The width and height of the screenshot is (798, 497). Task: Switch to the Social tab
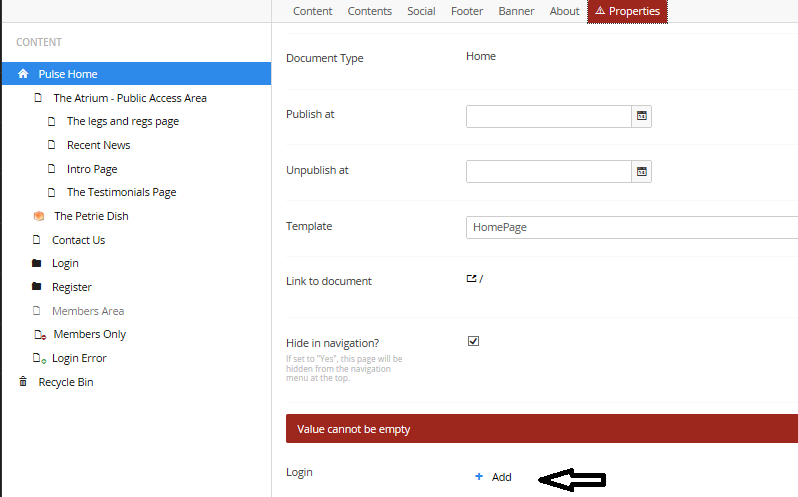pos(421,11)
